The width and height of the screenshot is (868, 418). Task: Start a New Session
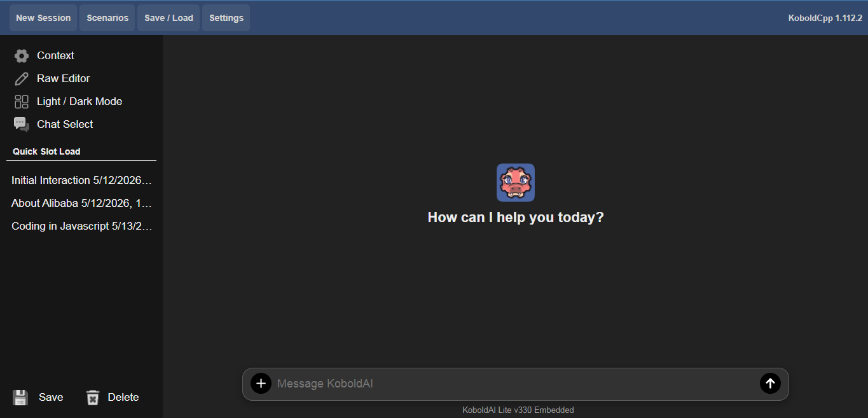[43, 18]
